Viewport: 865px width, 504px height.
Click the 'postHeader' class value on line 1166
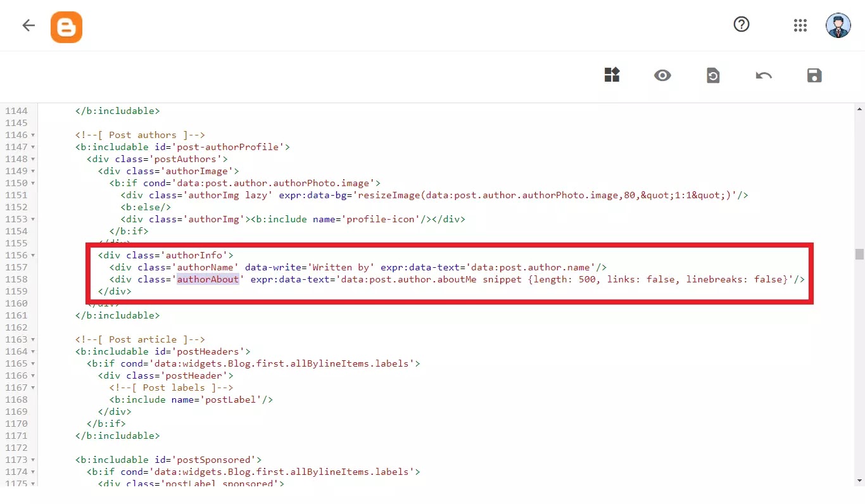[x=194, y=375]
